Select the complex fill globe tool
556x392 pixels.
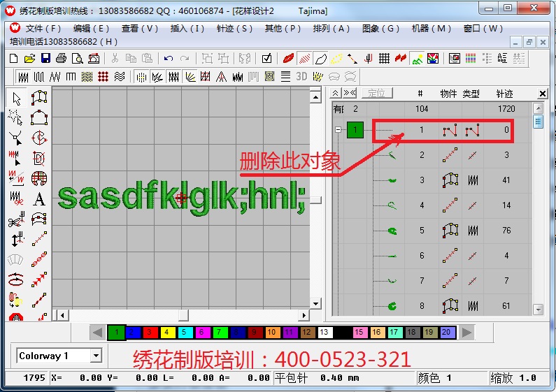pos(39,179)
